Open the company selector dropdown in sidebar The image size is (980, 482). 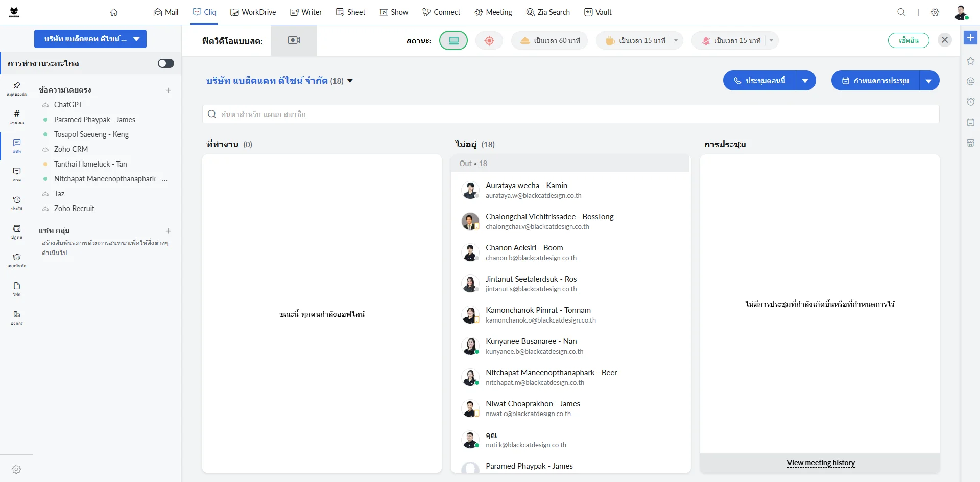90,39
